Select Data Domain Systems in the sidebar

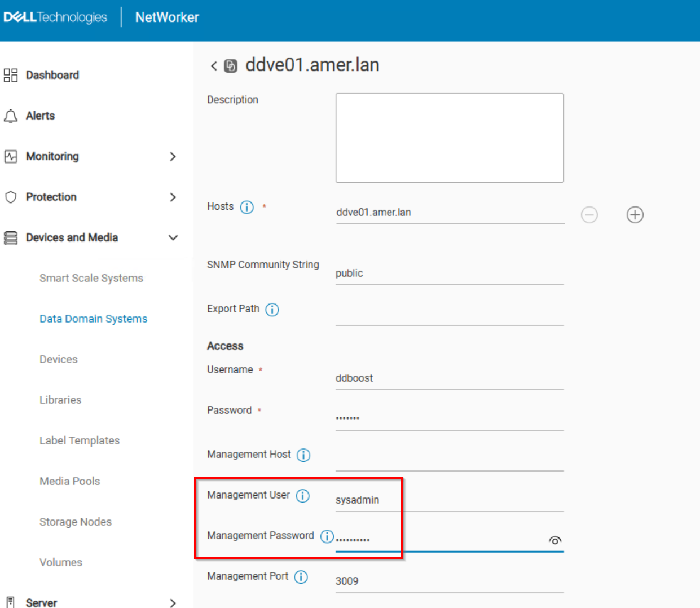point(93,318)
